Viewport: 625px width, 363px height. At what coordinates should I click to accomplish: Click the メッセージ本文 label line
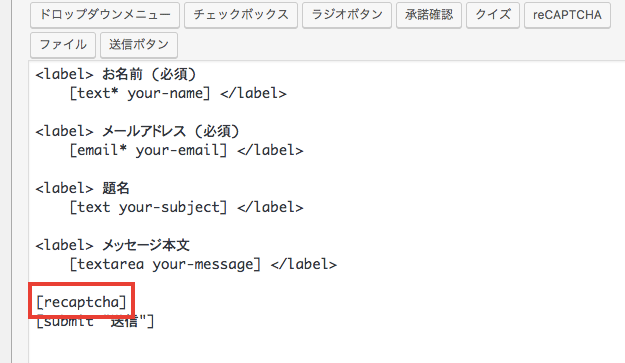tap(113, 245)
